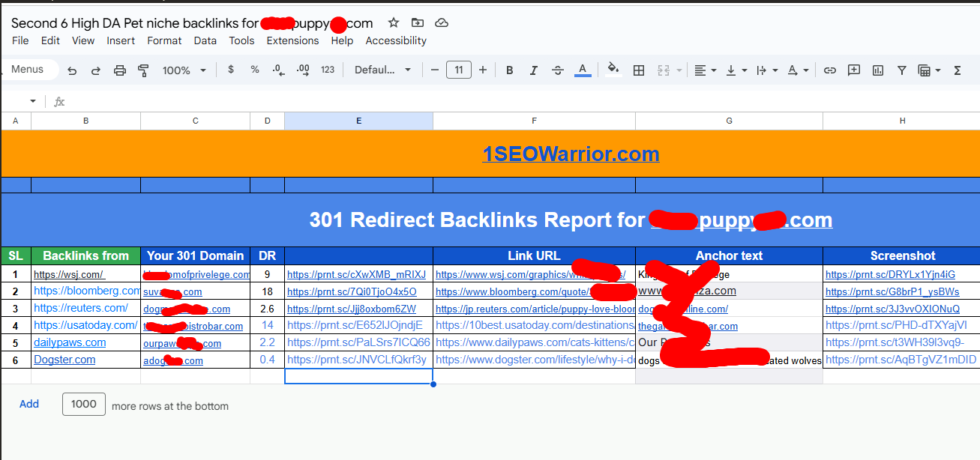This screenshot has height=460, width=980.
Task: Click the Redo arrow icon
Action: pos(96,70)
